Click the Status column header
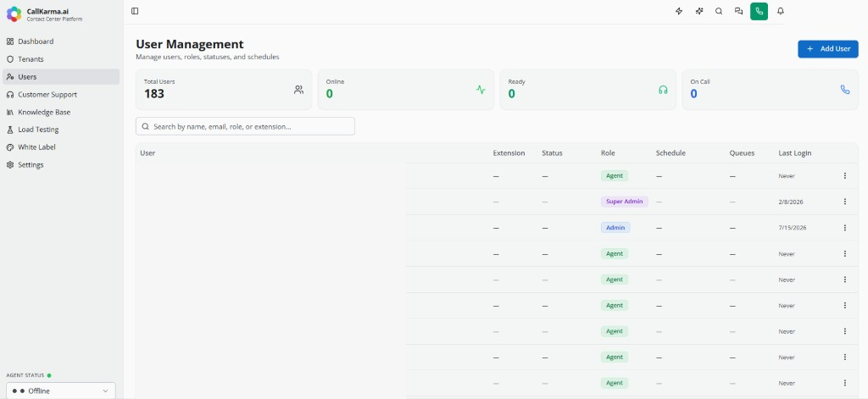 [x=552, y=152]
